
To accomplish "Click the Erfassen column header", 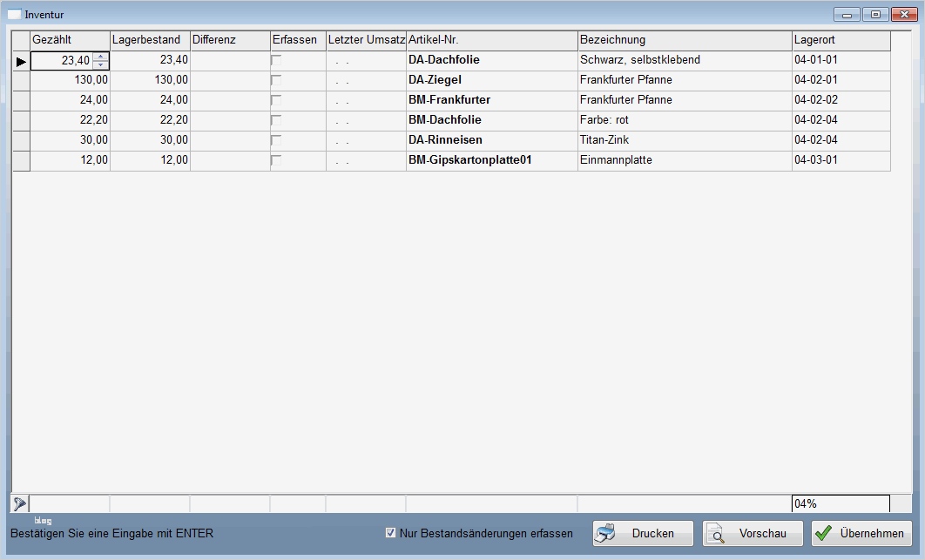I will (x=299, y=40).
